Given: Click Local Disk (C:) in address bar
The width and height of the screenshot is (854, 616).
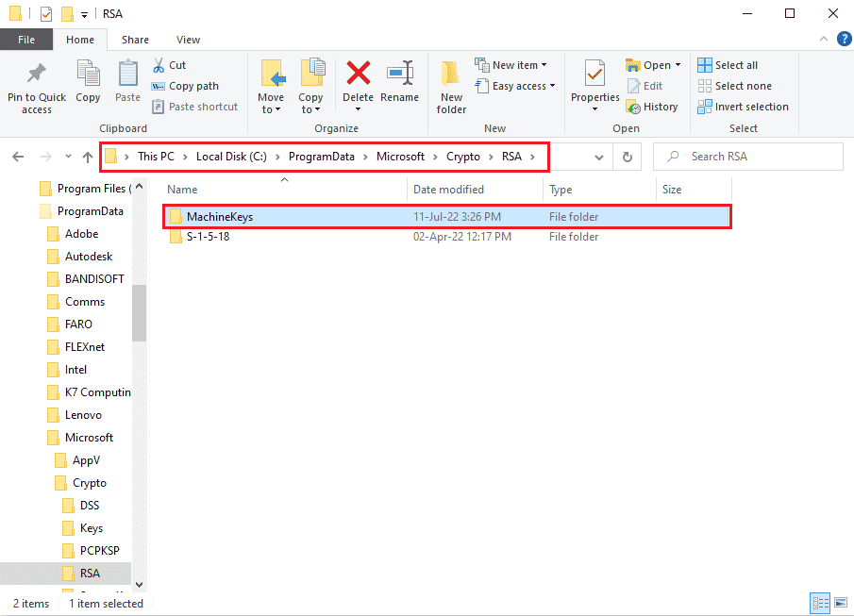Looking at the screenshot, I should [231, 157].
